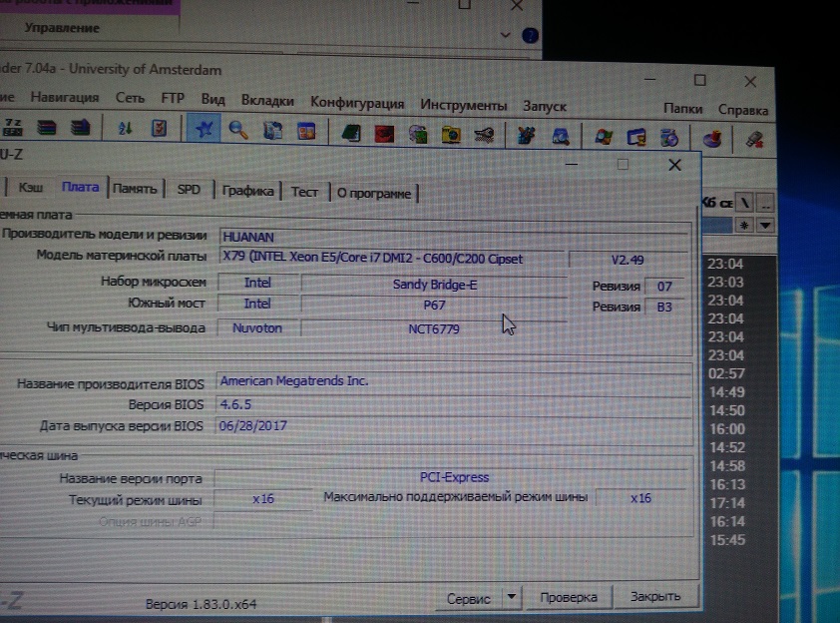Click the orange thumbnails view toolbar icon
Screen dimensions: 840x623
tap(306, 132)
